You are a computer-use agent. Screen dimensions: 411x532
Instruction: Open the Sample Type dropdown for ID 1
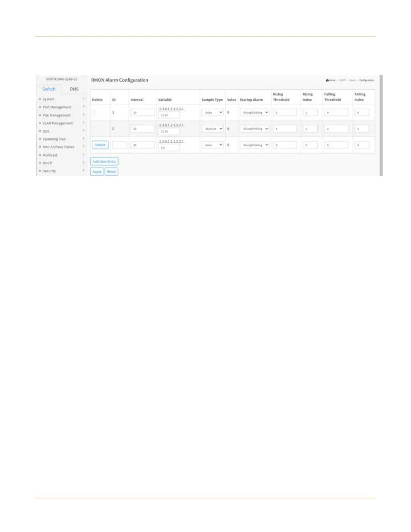coord(213,113)
